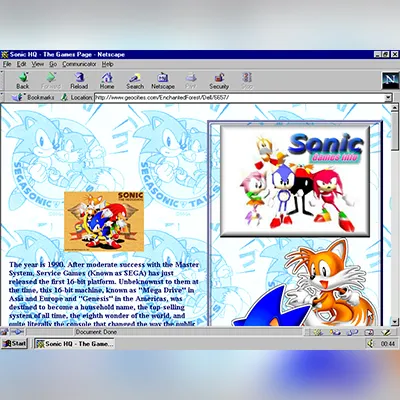Open the Bookmarks quick file button
This screenshot has height=400, width=400.
pos(33,97)
